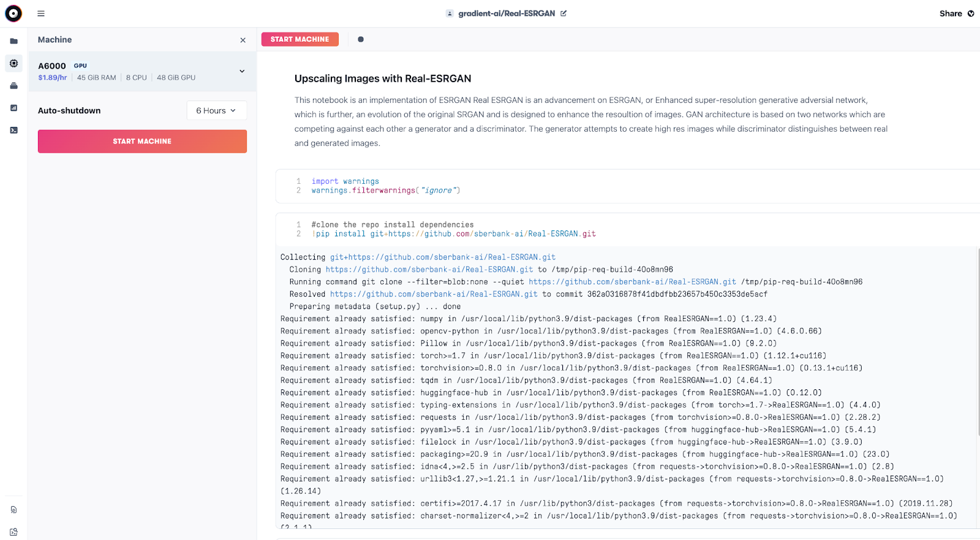Open the link in the Collecting output line
Viewport: 980px width, 540px height.
click(x=443, y=257)
